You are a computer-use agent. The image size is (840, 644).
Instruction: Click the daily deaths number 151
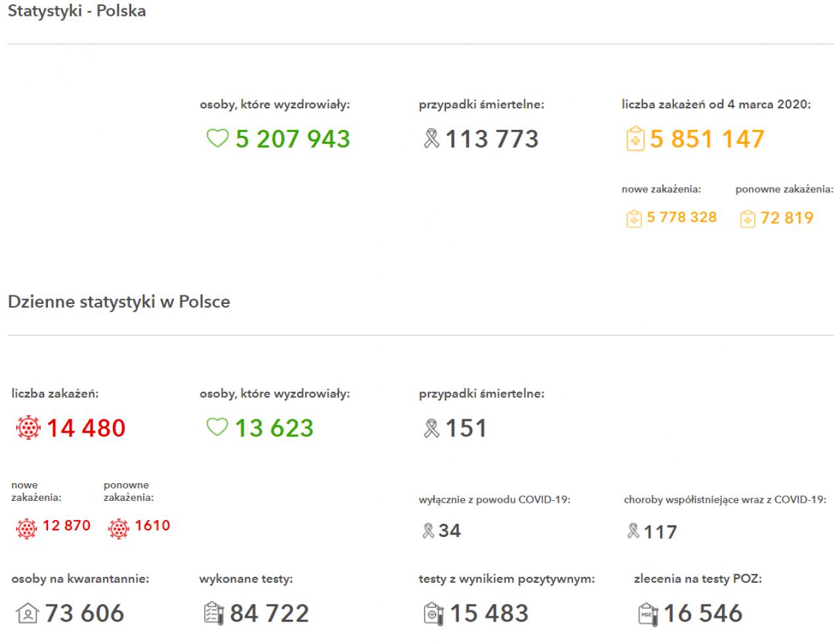point(467,428)
